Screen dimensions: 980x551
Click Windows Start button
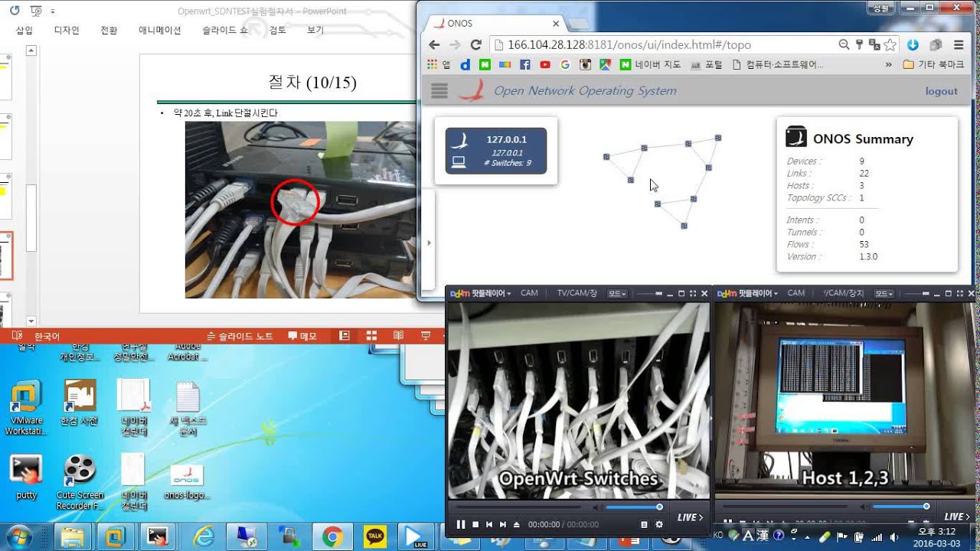tap(18, 536)
